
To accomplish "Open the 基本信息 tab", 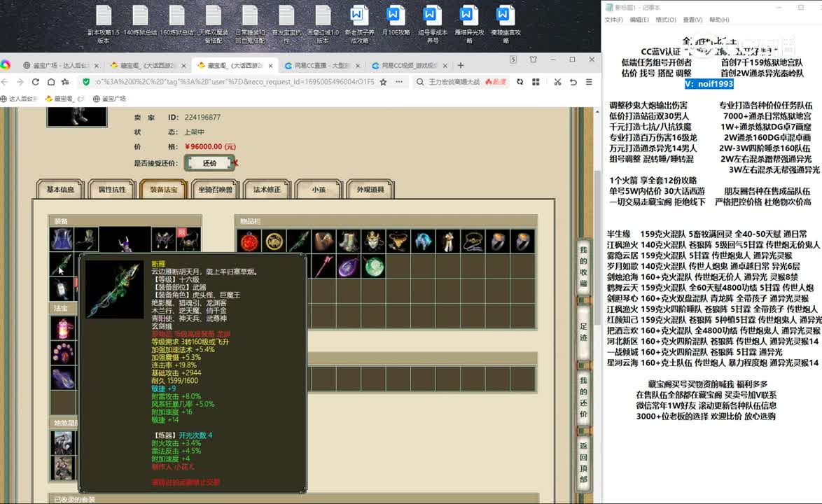I will [60, 190].
